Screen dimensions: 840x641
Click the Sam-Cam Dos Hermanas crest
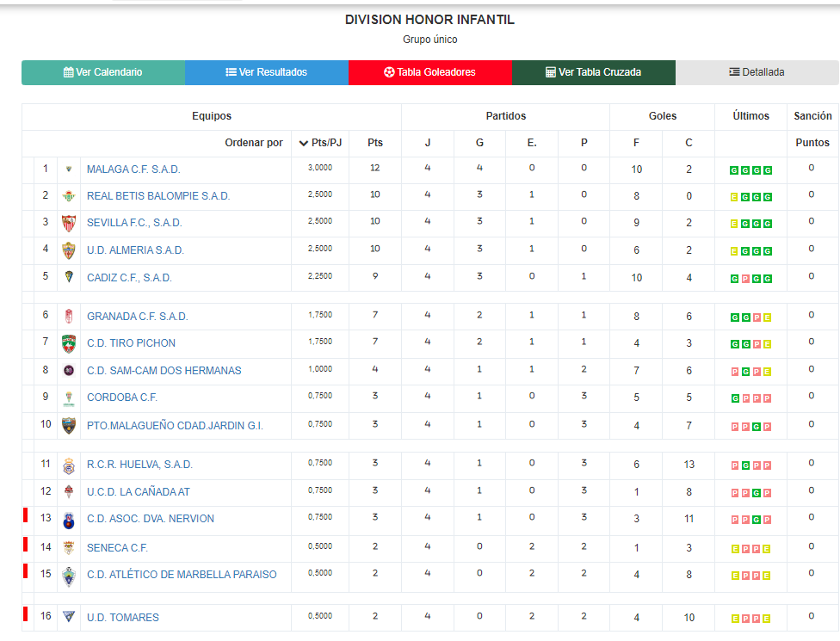pyautogui.click(x=69, y=371)
